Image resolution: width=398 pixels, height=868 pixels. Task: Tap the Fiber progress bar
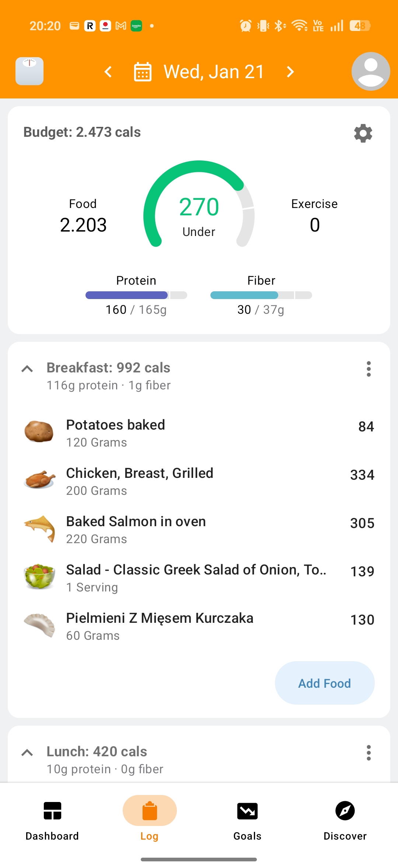tap(261, 295)
